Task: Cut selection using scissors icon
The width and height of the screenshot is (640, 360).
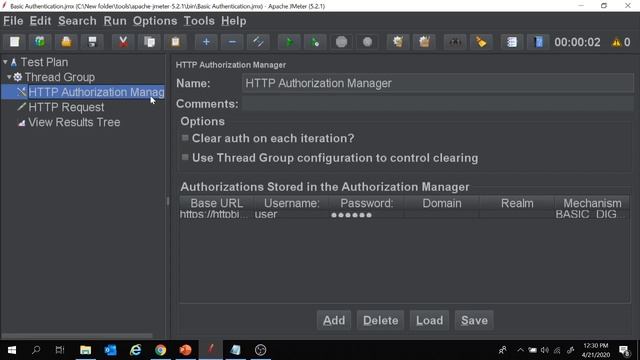Action: pos(123,42)
